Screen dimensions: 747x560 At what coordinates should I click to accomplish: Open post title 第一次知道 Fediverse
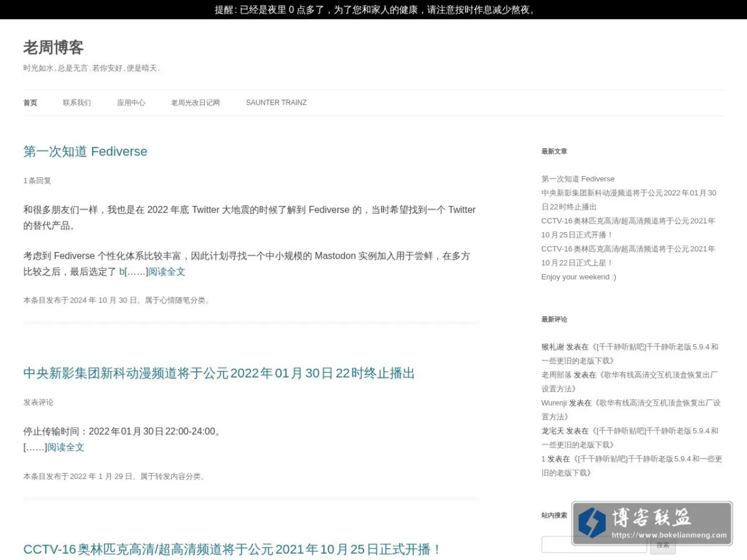85,151
